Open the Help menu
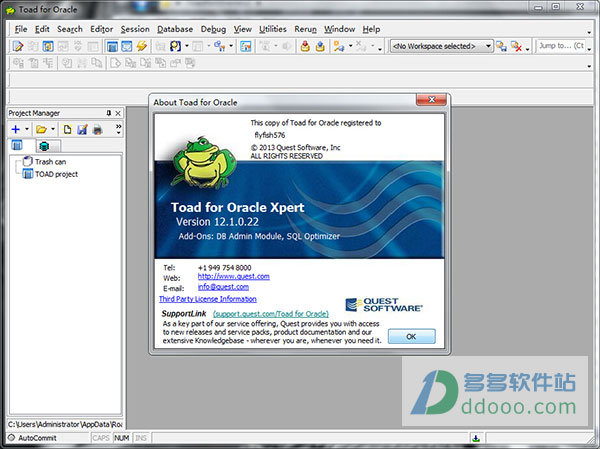The height and width of the screenshot is (449, 600). (x=371, y=29)
